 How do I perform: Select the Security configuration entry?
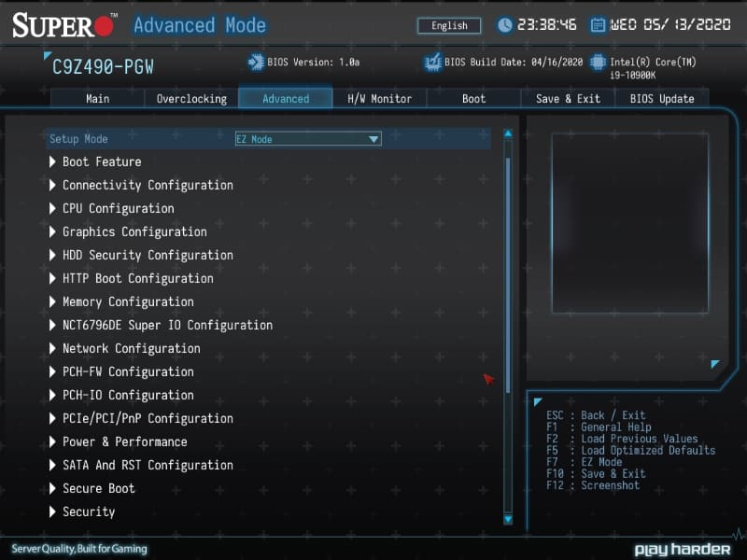click(91, 511)
